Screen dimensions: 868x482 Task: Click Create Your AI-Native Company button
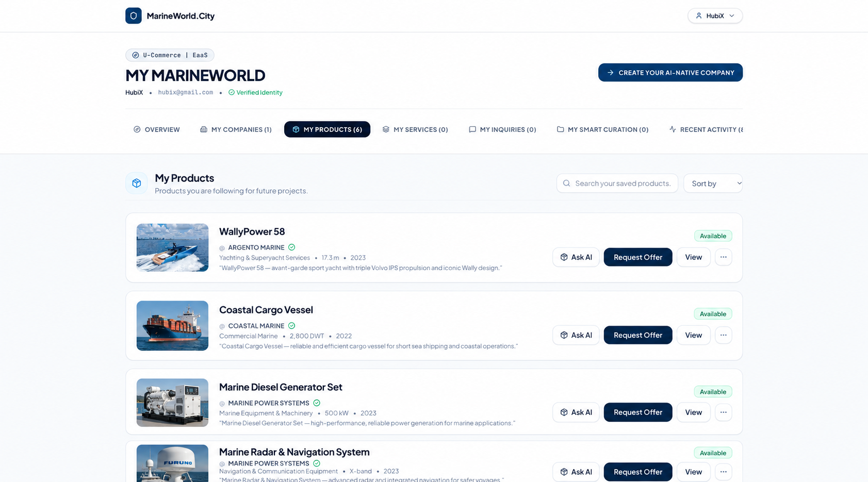670,73
